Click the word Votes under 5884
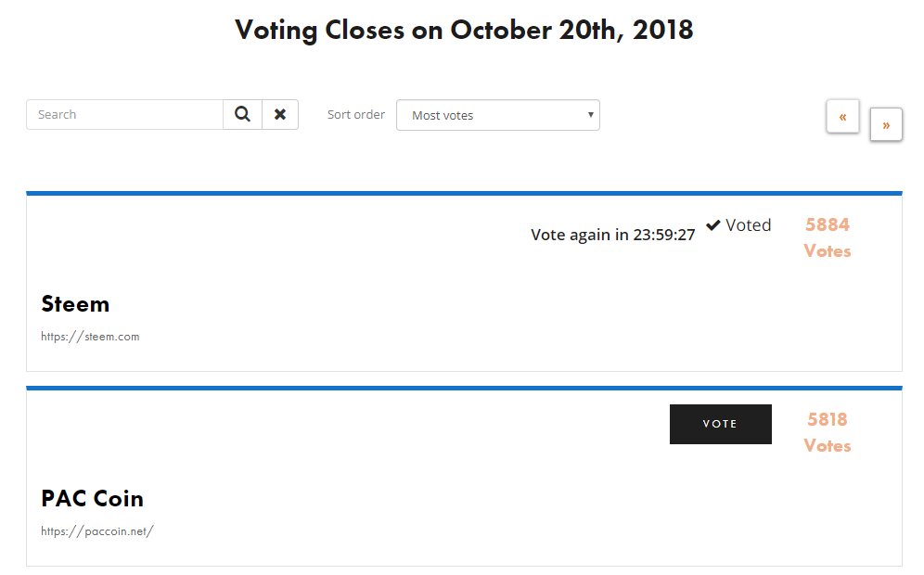 tap(827, 251)
